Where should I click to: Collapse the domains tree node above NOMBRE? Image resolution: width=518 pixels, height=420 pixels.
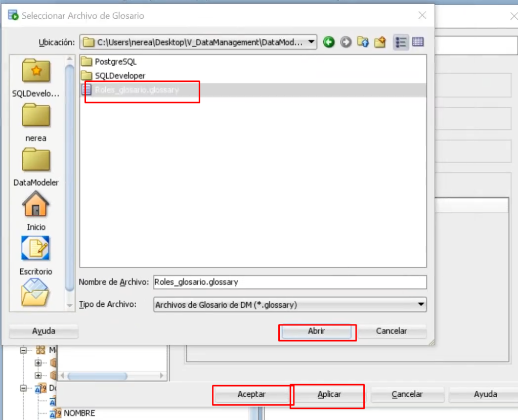(x=23, y=388)
